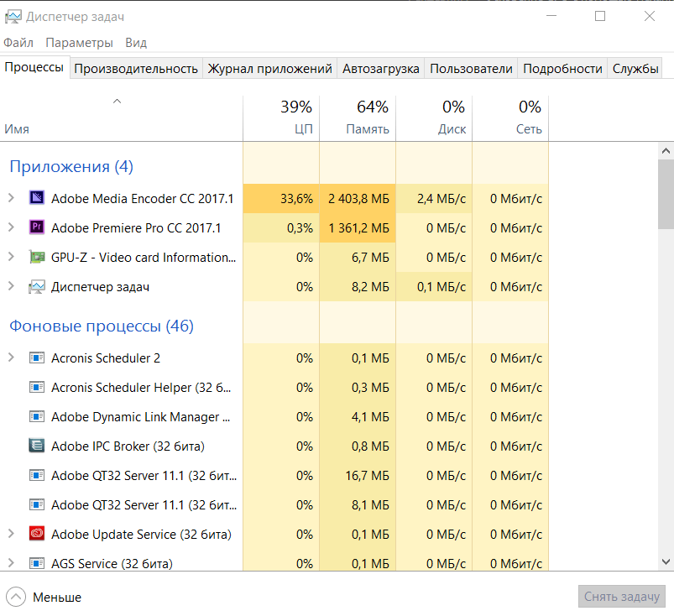
Task: Open the Службы tab
Action: tap(635, 69)
